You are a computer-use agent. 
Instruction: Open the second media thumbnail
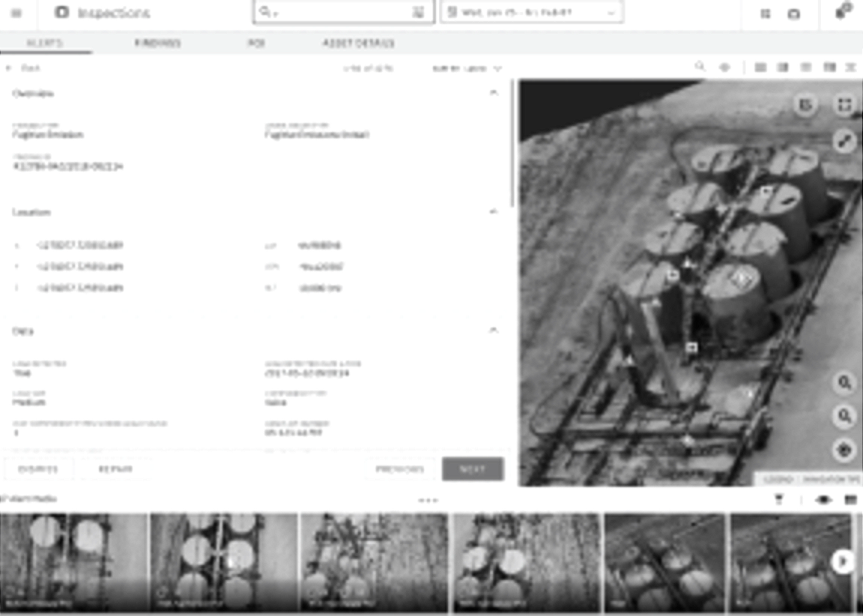pyautogui.click(x=224, y=562)
